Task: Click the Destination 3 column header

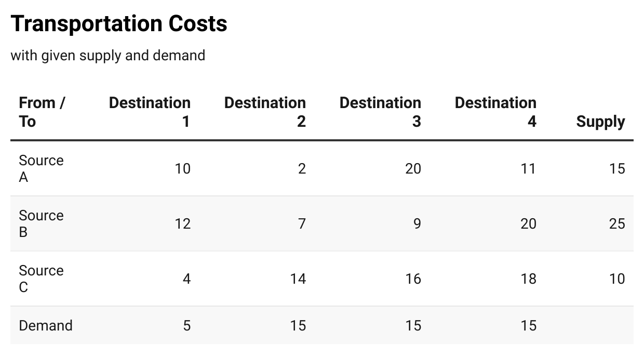Action: (x=380, y=112)
